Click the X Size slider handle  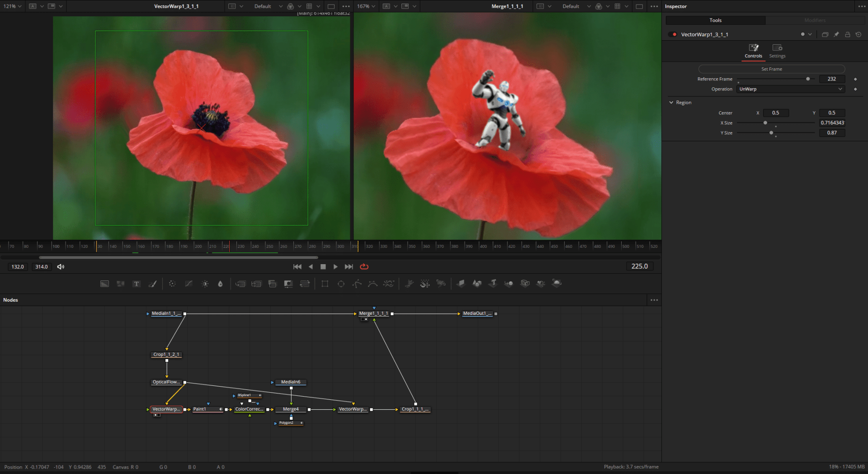764,123
